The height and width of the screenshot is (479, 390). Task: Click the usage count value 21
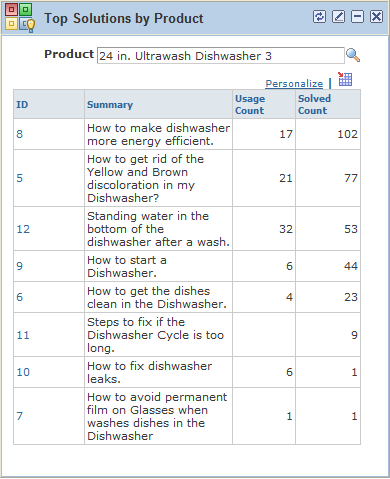(x=286, y=178)
